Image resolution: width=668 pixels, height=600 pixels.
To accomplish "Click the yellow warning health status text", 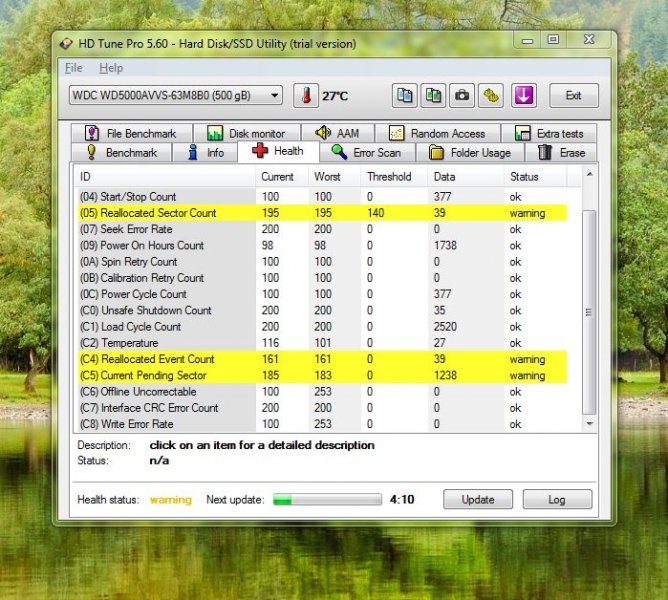I will click(x=171, y=499).
